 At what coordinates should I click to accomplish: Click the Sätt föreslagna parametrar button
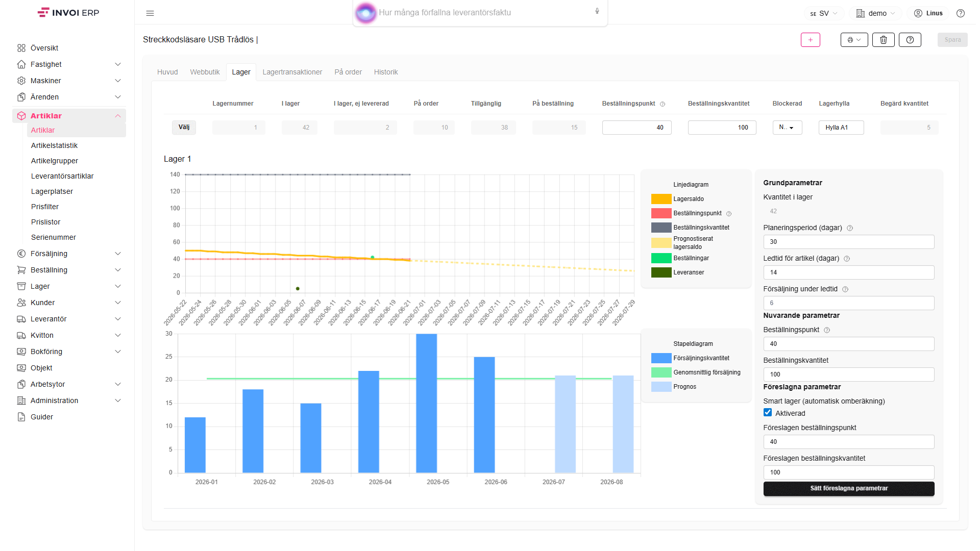click(849, 488)
